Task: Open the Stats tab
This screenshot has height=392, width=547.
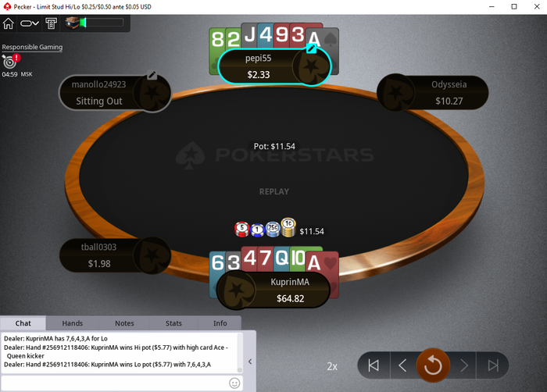Action: [173, 323]
